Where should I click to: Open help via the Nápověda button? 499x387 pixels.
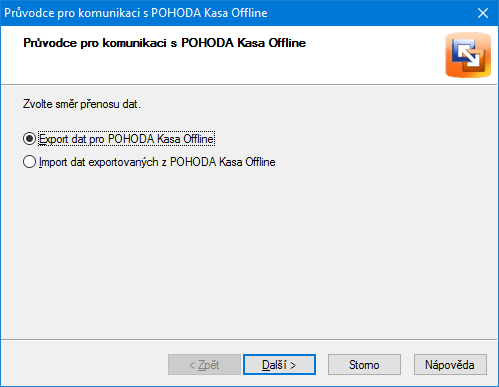click(x=450, y=365)
